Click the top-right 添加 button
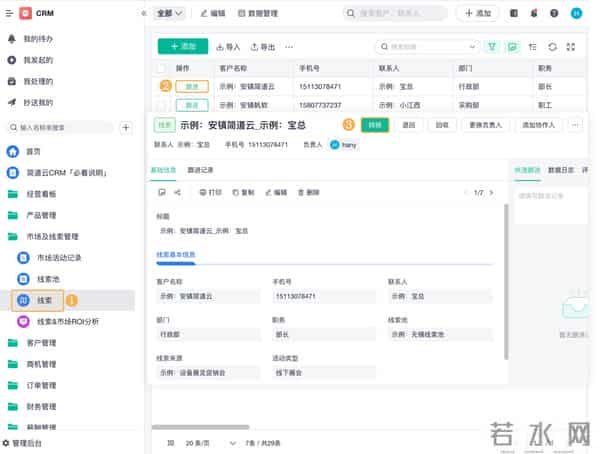 pos(478,13)
